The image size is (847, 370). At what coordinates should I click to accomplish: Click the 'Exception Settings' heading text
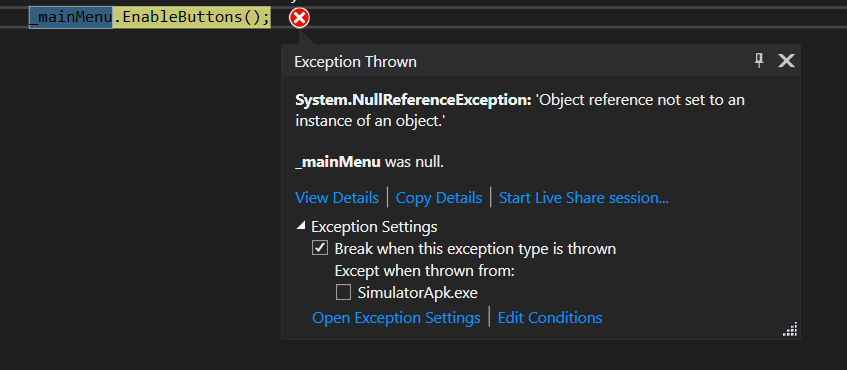click(374, 226)
